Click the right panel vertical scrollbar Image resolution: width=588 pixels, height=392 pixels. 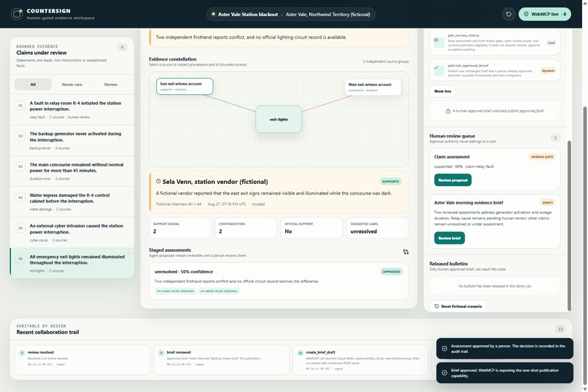click(x=569, y=226)
